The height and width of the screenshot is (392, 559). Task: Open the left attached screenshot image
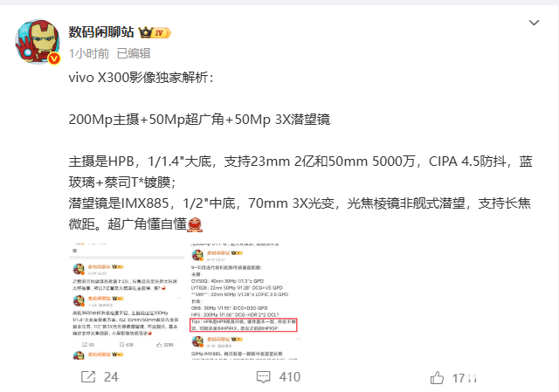tap(127, 301)
